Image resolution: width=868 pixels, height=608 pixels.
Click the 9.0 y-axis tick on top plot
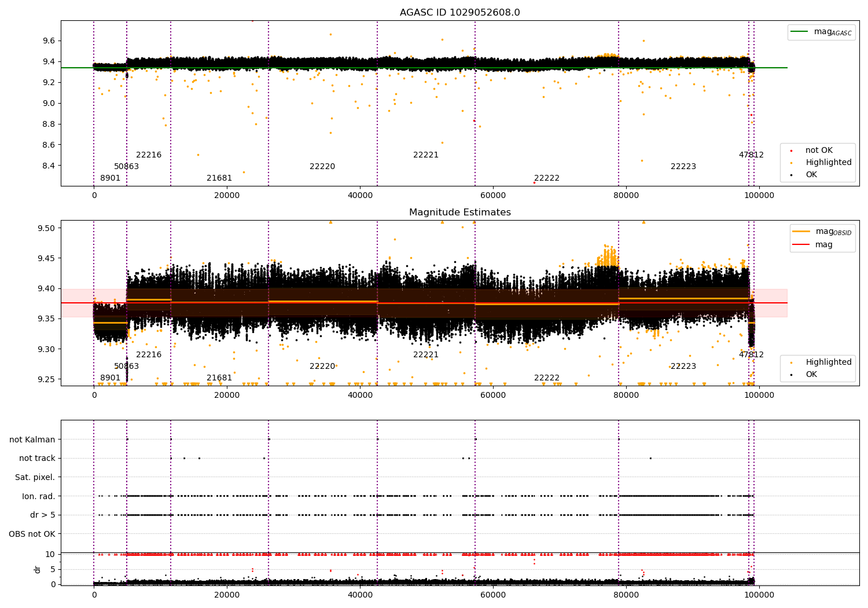pos(49,104)
